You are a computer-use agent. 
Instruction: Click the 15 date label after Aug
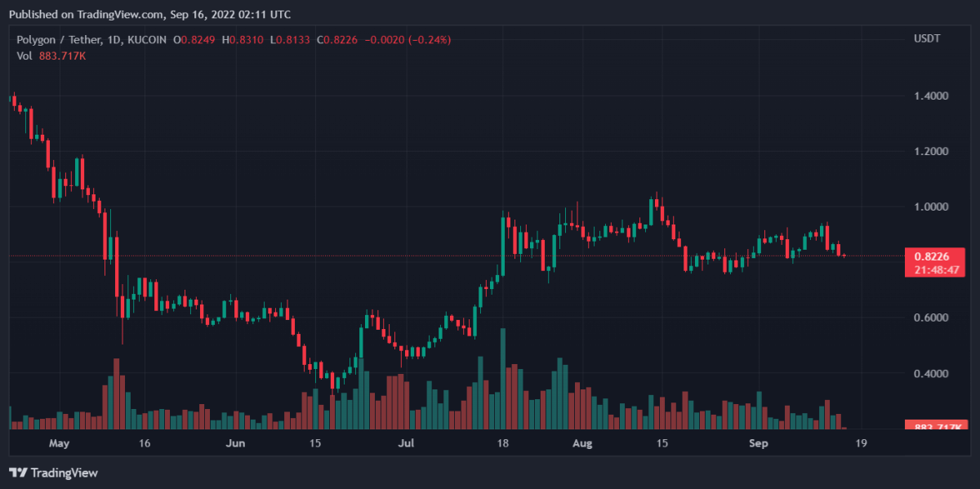coord(662,443)
